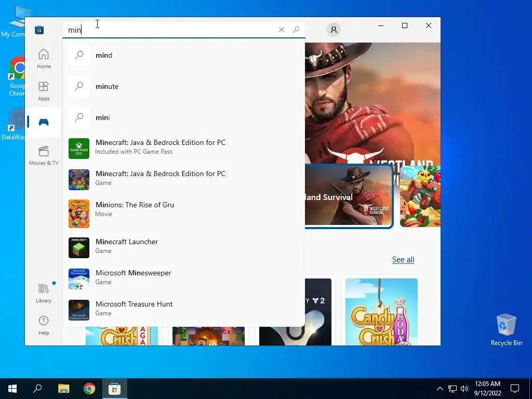Select the 'mini' search suggestion
This screenshot has height=399, width=532.
[184, 117]
